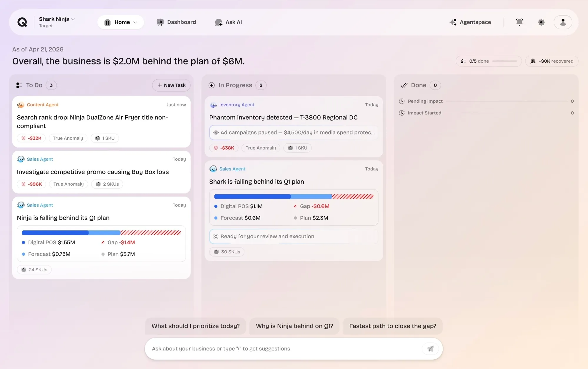The image size is (588, 369).
Task: Ask 'What should I prioritize today?'
Action: [x=196, y=326]
